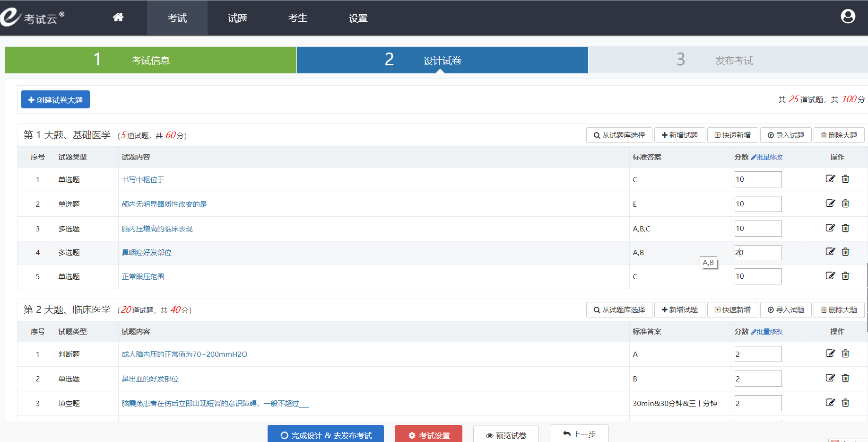Focus the score field for 鼻咽癌好发部位

coord(758,253)
